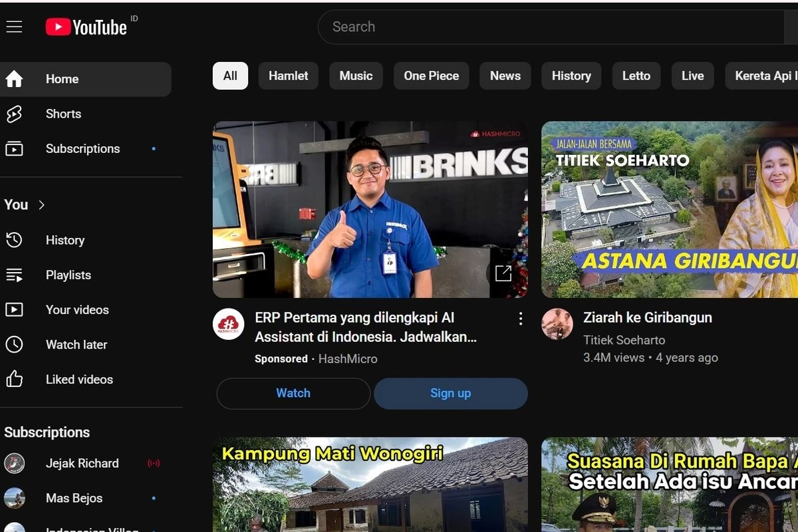Click the HashMicro channel avatar
Viewport: 798px width, 532px height.
click(x=228, y=325)
